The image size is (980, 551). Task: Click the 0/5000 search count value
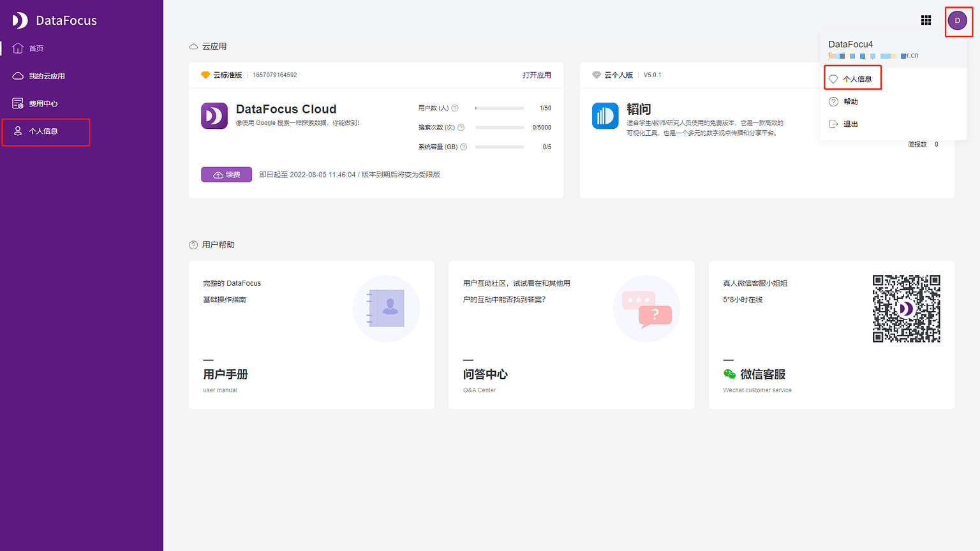tap(542, 128)
